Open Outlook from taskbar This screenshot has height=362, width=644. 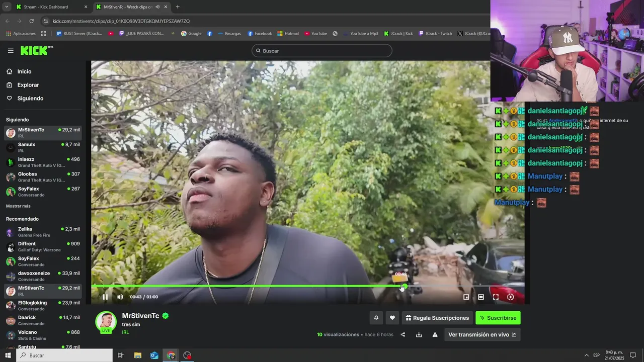click(x=154, y=355)
